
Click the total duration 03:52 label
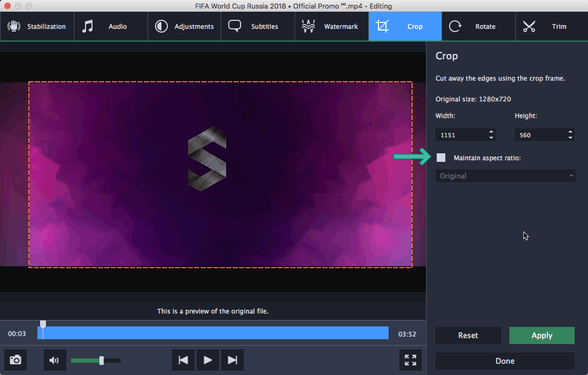(407, 334)
